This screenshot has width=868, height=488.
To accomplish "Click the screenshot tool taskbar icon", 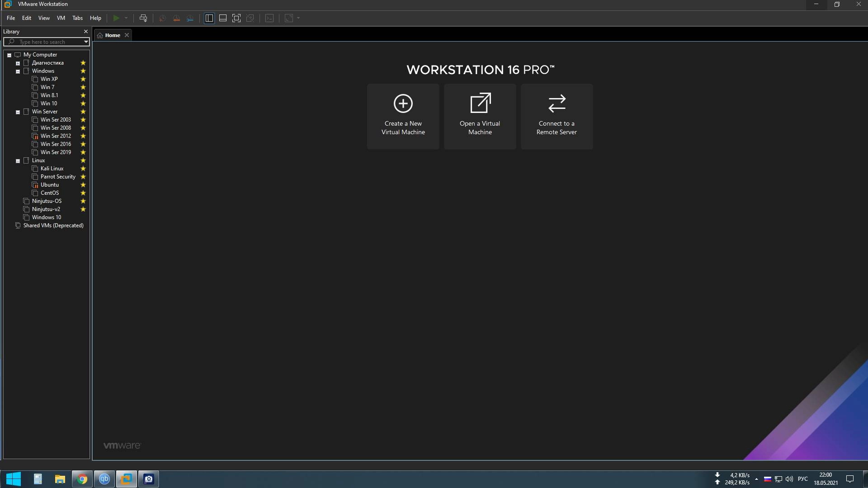I will [149, 479].
